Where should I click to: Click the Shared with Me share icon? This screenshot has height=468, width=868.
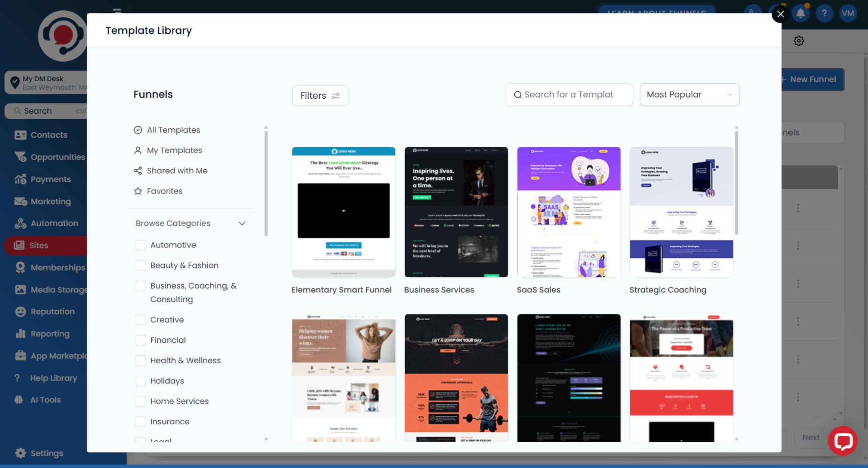click(138, 171)
